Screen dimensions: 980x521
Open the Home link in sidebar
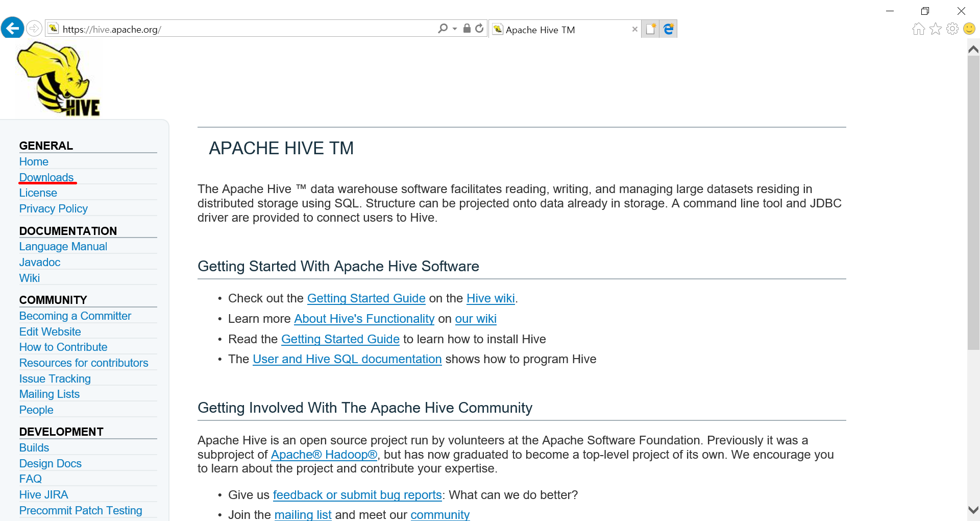click(34, 162)
